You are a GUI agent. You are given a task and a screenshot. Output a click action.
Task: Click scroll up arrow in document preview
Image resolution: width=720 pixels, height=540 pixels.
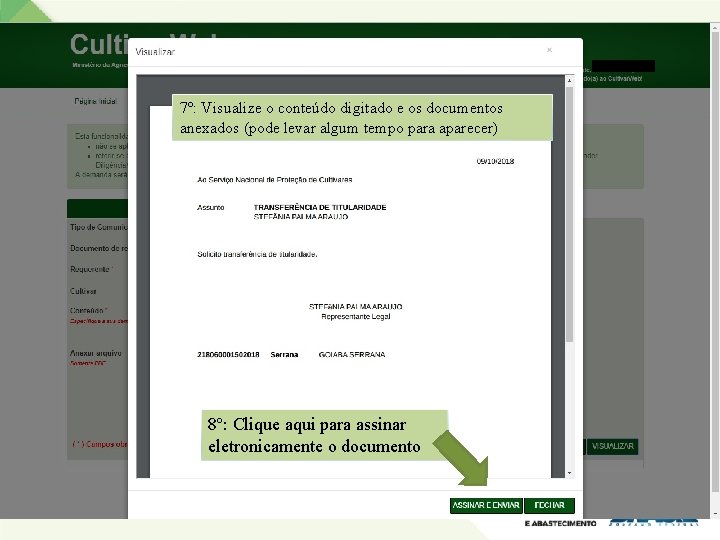[569, 80]
